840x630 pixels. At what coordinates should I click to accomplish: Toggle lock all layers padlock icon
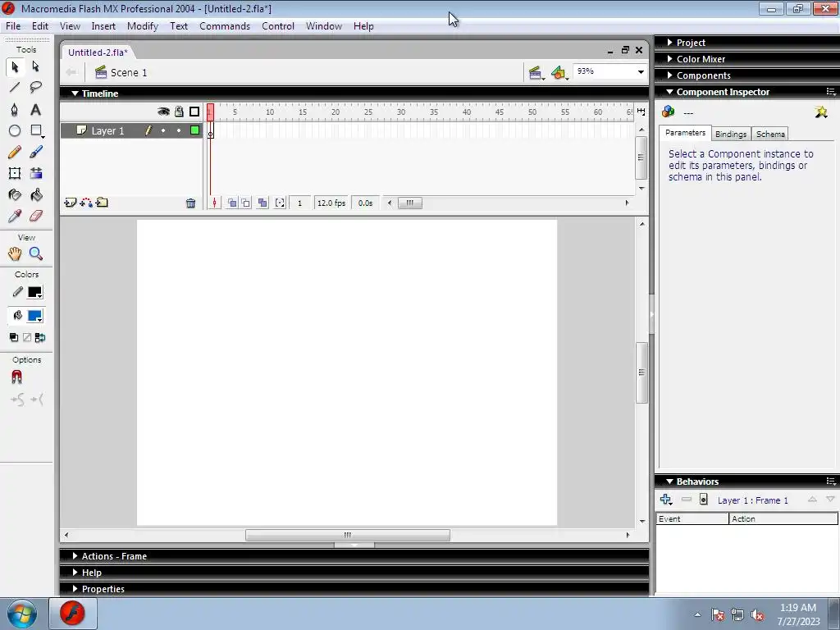click(179, 112)
